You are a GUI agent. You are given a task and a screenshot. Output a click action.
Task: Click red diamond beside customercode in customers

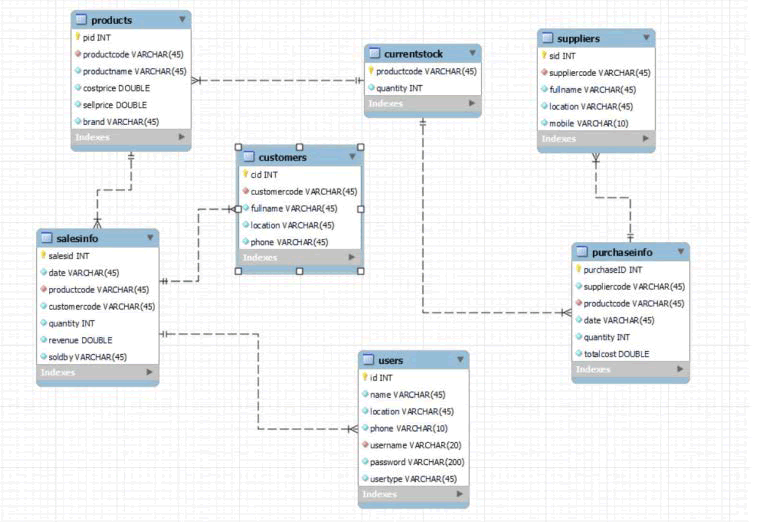click(x=246, y=191)
